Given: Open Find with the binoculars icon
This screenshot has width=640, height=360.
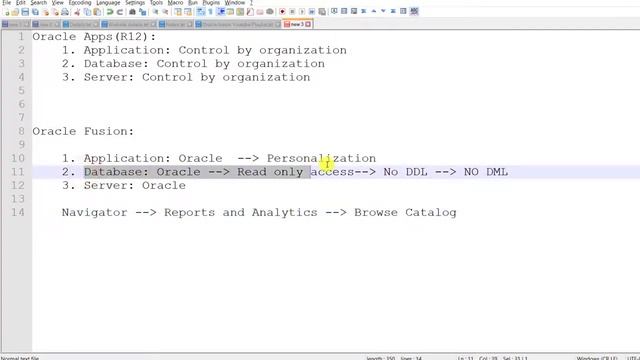Looking at the screenshot, I should click(x=132, y=12).
